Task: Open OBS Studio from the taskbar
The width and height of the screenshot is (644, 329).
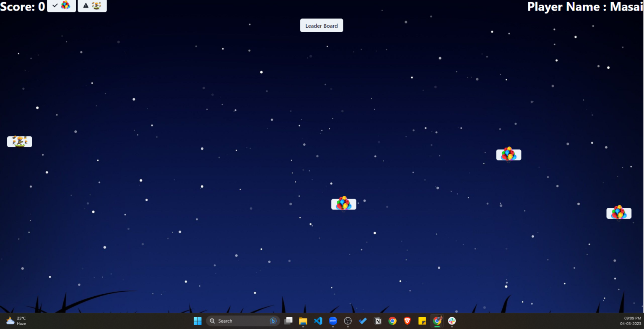Action: (348, 321)
